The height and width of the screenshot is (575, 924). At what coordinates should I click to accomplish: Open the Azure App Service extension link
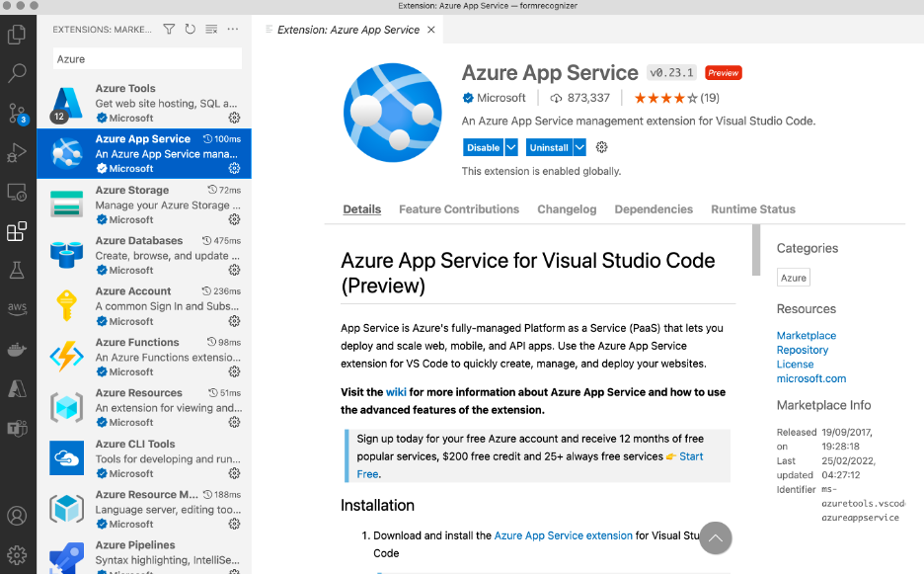(563, 535)
